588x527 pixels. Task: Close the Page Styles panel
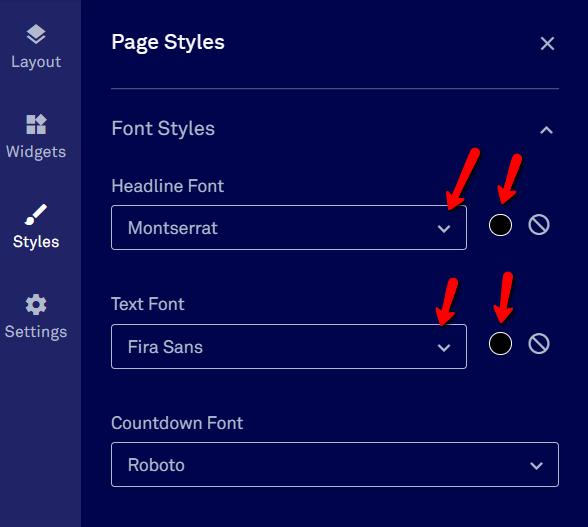(x=547, y=44)
